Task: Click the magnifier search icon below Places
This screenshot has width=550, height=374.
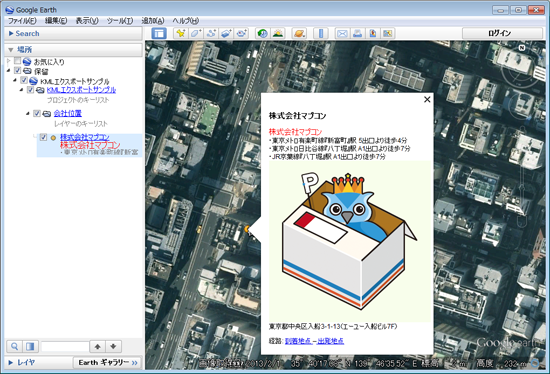Action: point(14,347)
